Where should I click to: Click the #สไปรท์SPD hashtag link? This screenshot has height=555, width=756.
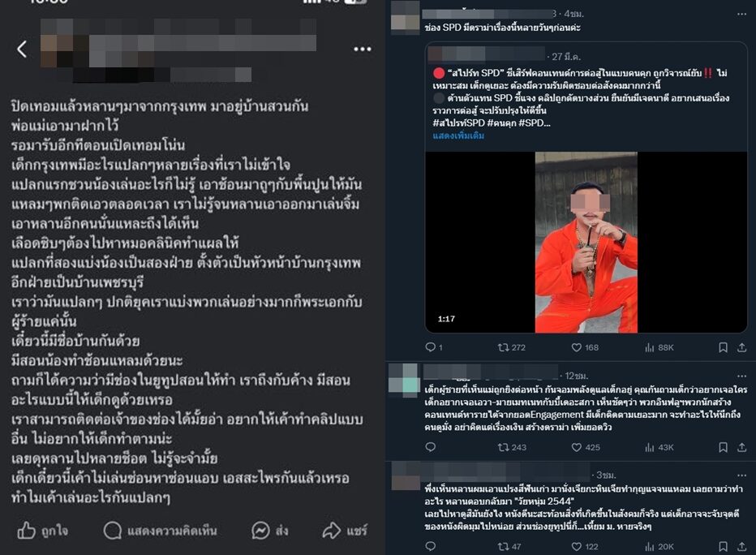pos(458,123)
